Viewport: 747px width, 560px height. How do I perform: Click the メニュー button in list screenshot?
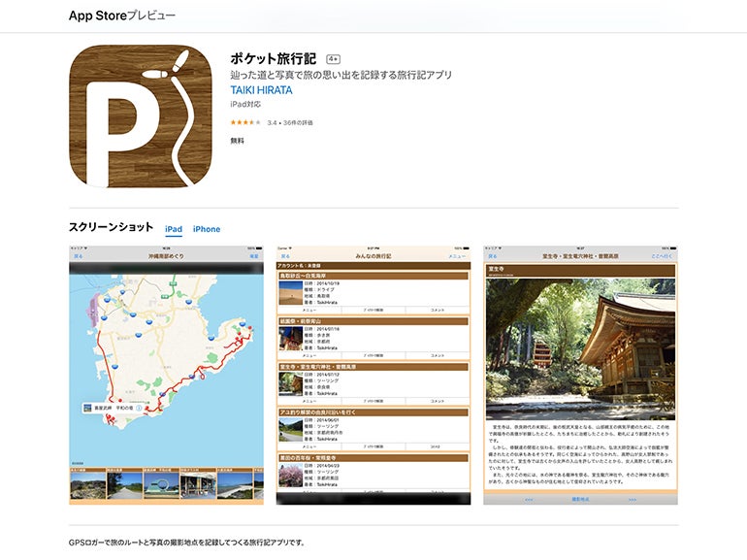[x=457, y=256]
